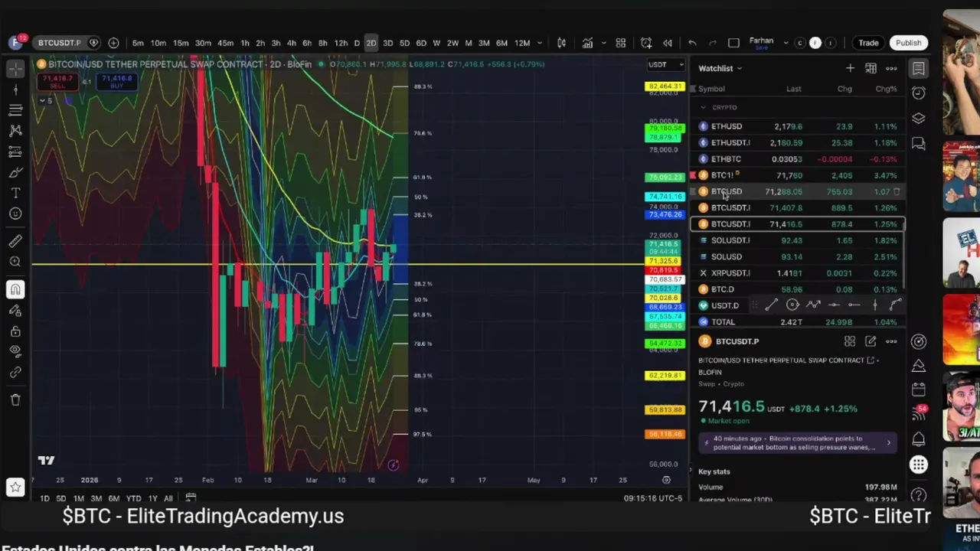
Task: Open symbol details three-dot menu
Action: [x=891, y=341]
